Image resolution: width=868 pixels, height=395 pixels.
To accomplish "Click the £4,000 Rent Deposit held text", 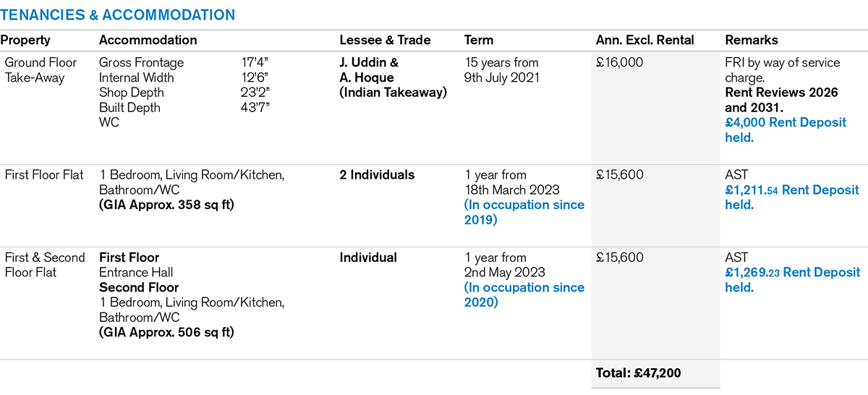I will pyautogui.click(x=785, y=129).
